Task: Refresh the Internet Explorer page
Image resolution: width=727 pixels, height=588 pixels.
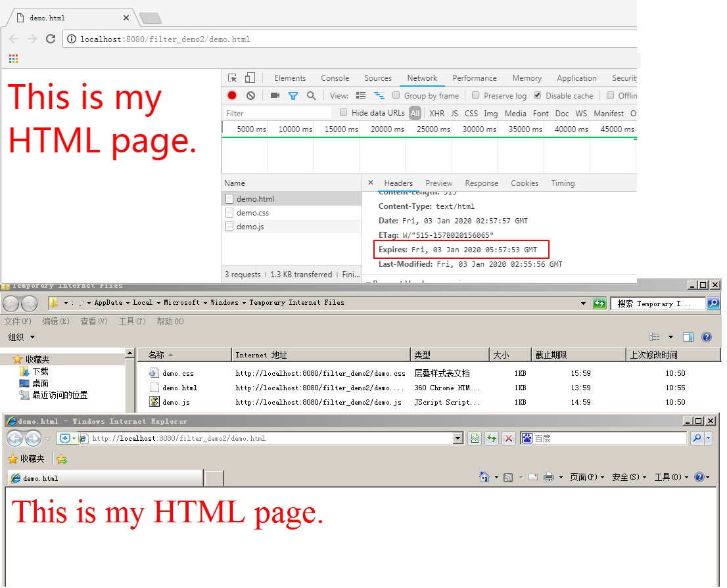Action: [492, 438]
